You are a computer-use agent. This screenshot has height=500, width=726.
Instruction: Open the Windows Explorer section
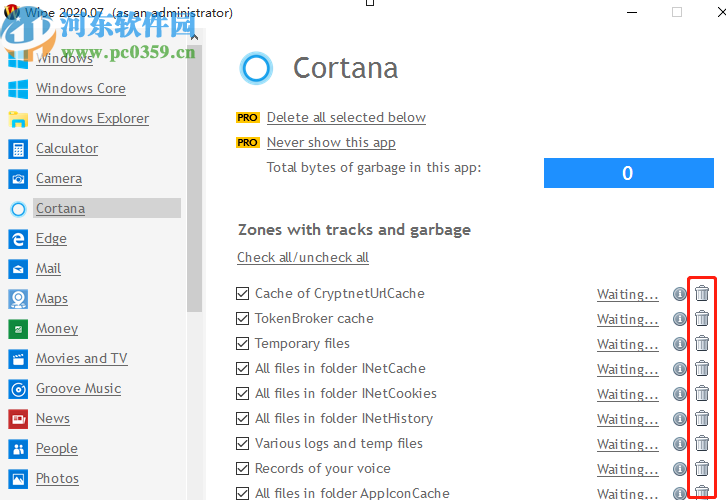(93, 119)
